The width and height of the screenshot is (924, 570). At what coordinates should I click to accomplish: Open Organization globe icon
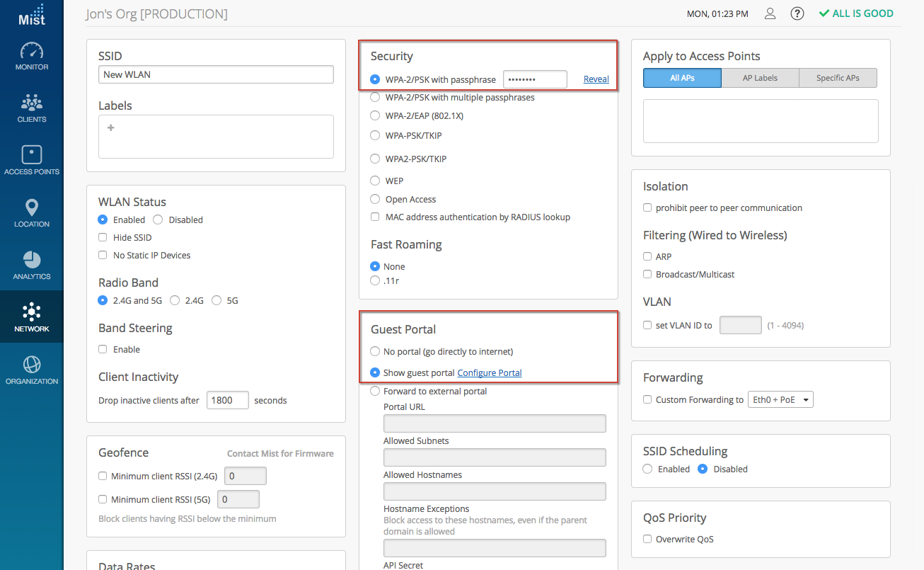[32, 365]
